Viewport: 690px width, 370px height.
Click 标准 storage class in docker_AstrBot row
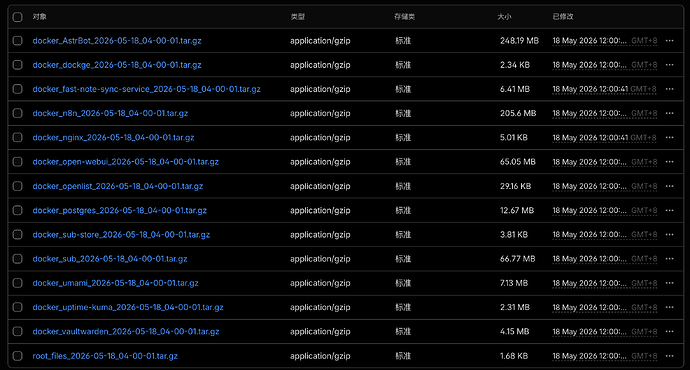(403, 40)
